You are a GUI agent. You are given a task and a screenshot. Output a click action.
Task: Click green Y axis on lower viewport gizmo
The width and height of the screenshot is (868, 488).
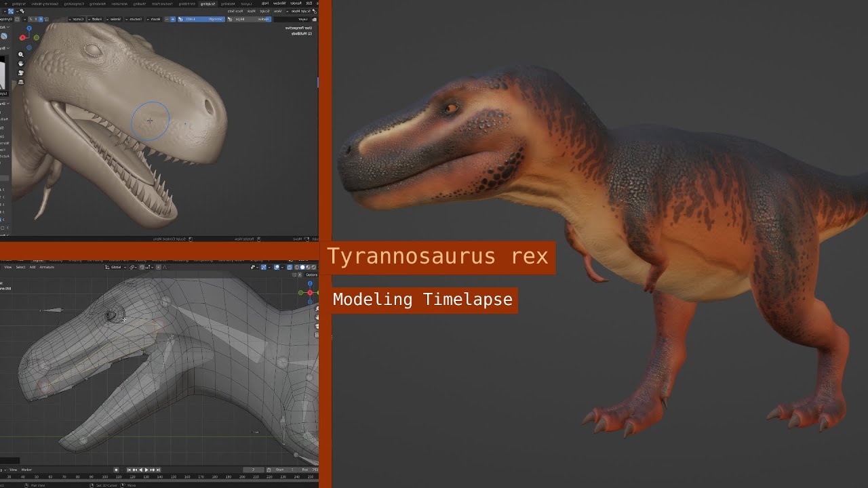pyautogui.click(x=300, y=293)
